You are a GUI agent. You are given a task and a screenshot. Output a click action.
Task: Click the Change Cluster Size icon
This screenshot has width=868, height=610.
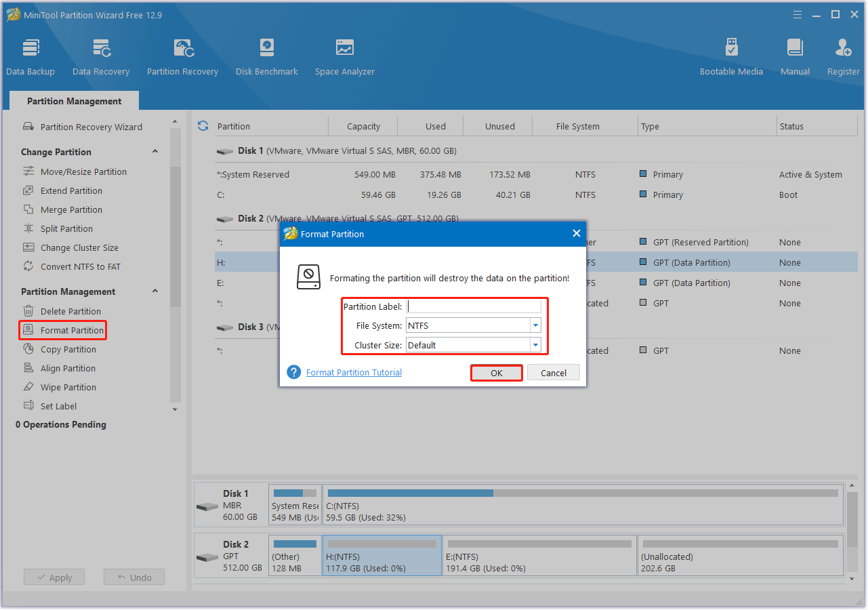pos(28,247)
